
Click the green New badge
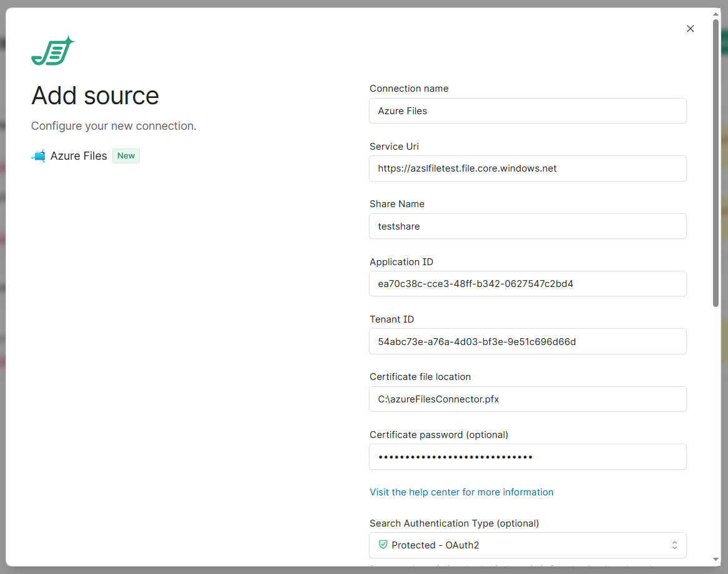pyautogui.click(x=126, y=156)
